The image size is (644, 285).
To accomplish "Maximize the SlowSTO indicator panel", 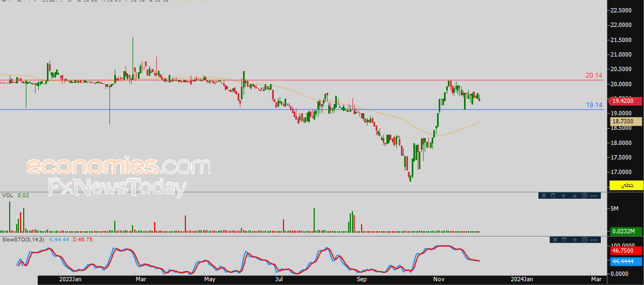I will pyautogui.click(x=564, y=240).
